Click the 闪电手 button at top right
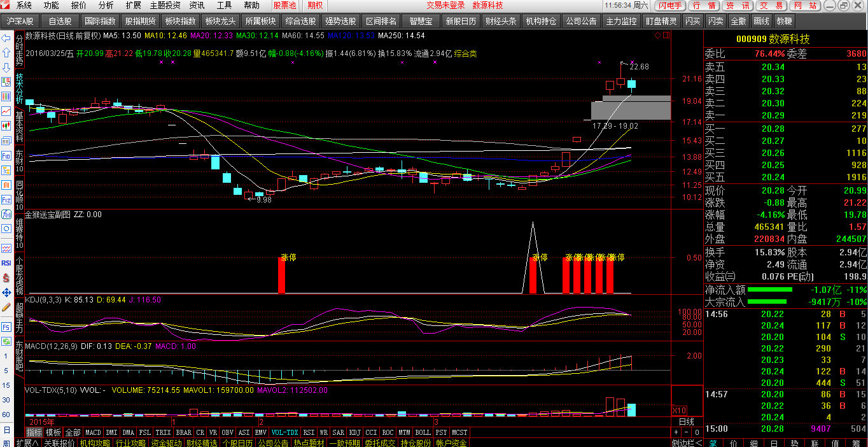 click(x=670, y=5)
